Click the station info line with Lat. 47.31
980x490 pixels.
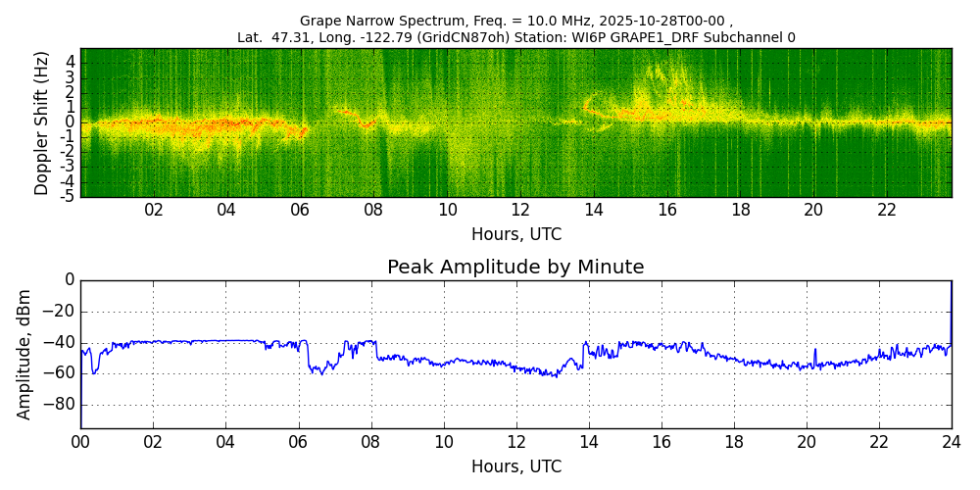515,37
